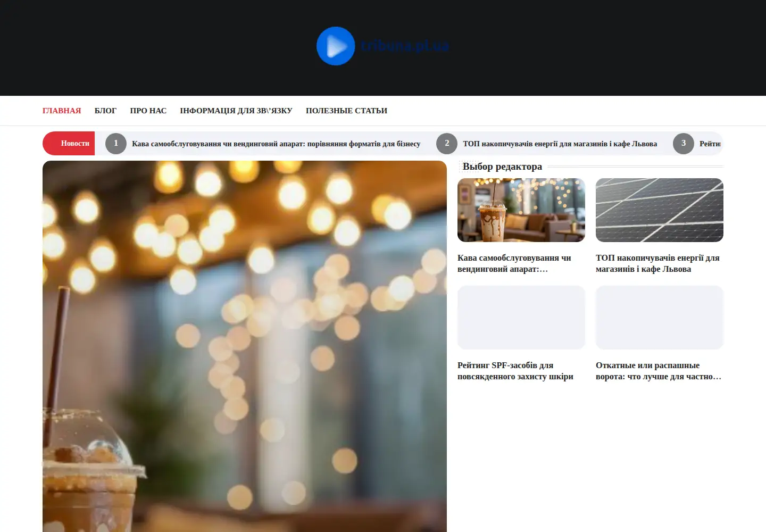Open article Рейтинг SPF-засобів для повсякденного захисту
Screen dimensions: 766x532
[515, 371]
